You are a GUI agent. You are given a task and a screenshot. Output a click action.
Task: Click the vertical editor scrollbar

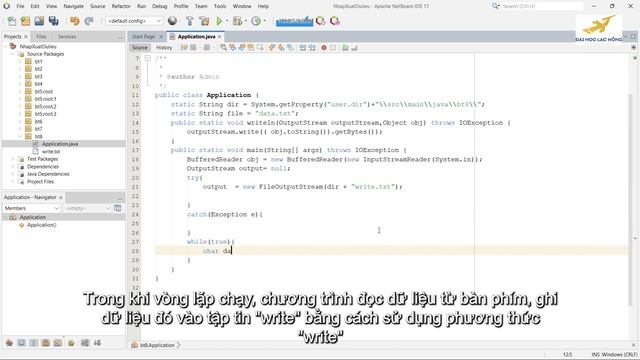(x=630, y=200)
